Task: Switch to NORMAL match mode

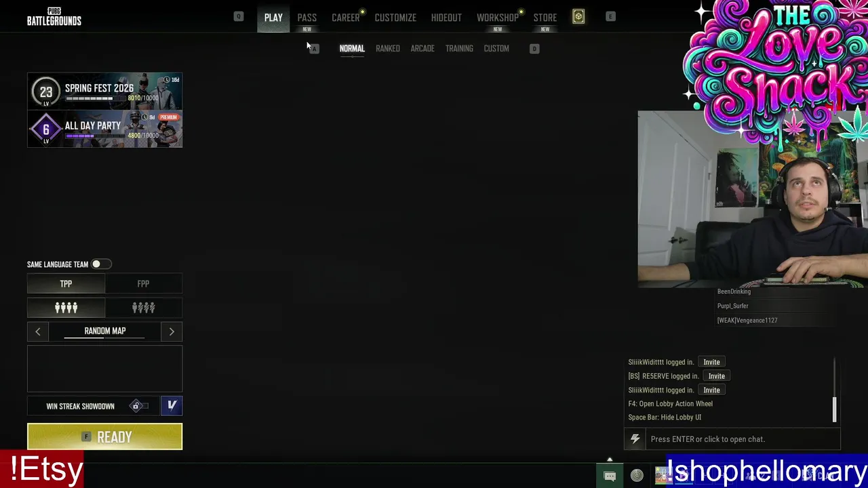Action: click(x=352, y=49)
